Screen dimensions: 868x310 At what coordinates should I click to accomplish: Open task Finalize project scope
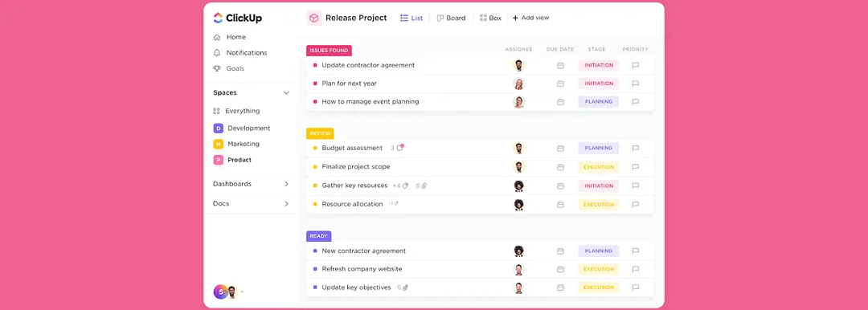point(356,166)
